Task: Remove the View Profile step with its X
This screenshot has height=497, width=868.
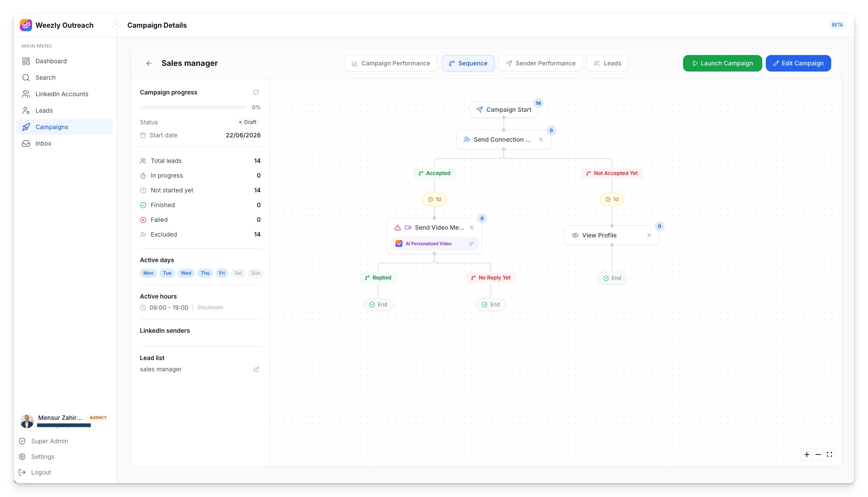Action: (x=649, y=235)
